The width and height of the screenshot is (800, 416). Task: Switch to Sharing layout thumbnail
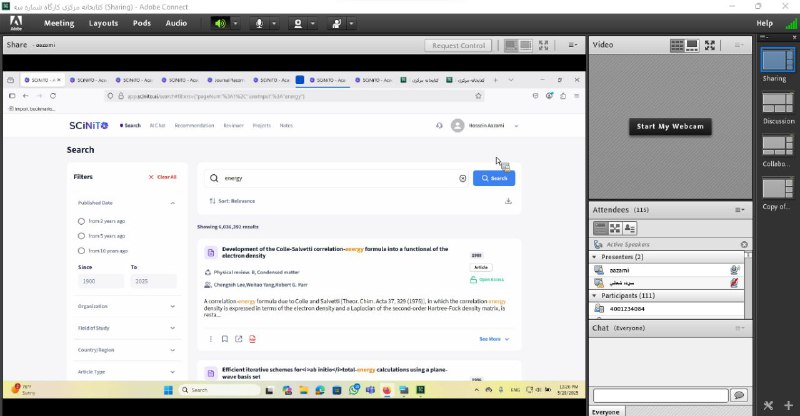tap(778, 60)
